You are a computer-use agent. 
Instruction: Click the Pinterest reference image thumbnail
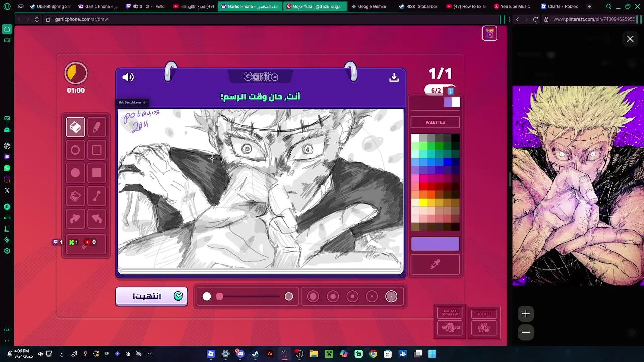pos(578,186)
